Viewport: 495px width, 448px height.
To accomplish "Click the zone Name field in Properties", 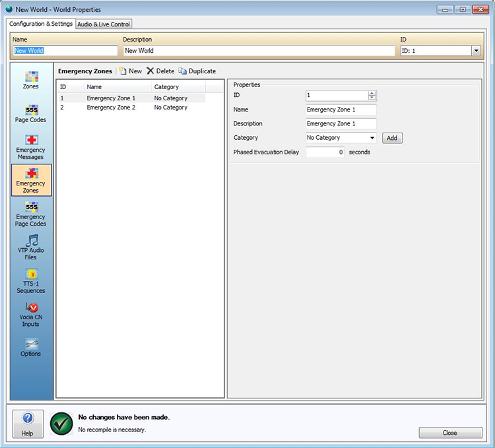I will click(341, 110).
